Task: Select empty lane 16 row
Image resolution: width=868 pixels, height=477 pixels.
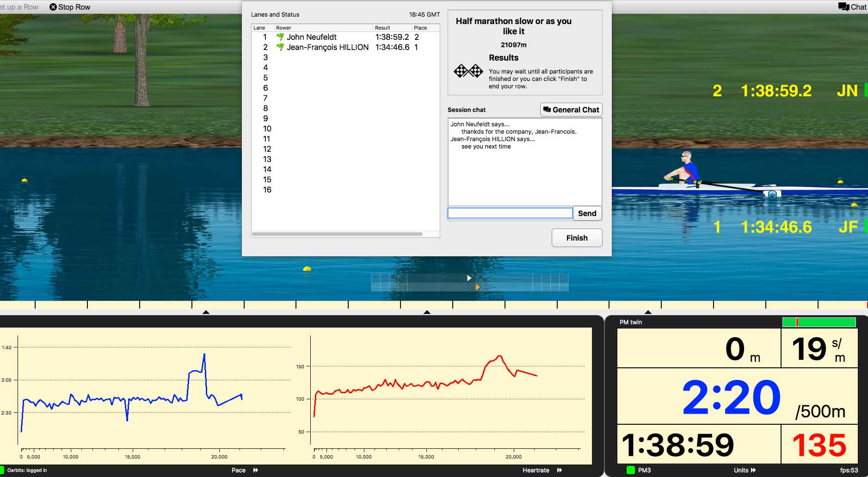Action: point(345,190)
